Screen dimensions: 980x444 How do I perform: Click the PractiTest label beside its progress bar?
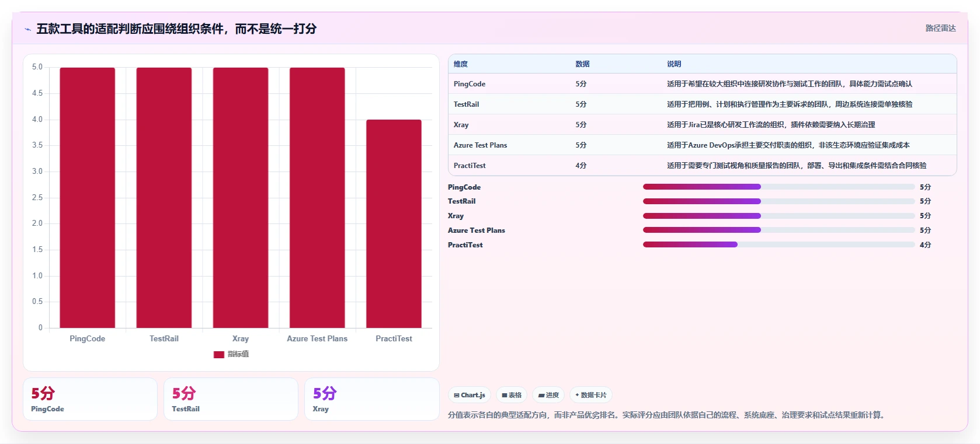click(x=465, y=245)
